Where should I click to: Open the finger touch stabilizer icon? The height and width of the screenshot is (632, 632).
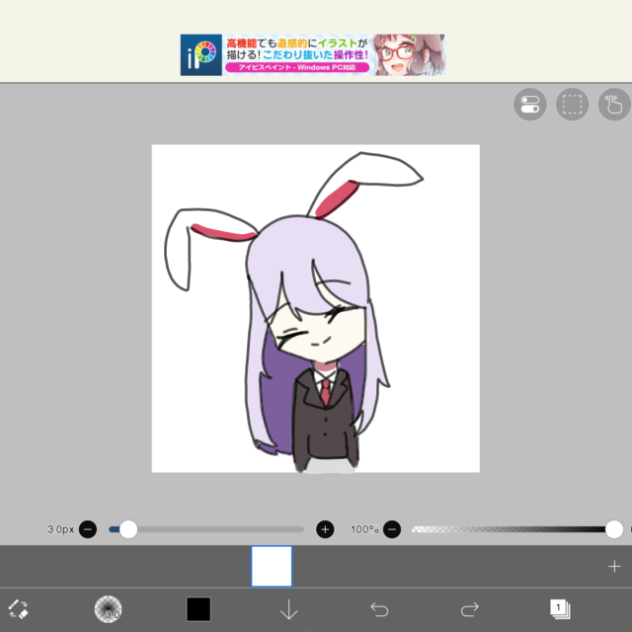pos(615,104)
